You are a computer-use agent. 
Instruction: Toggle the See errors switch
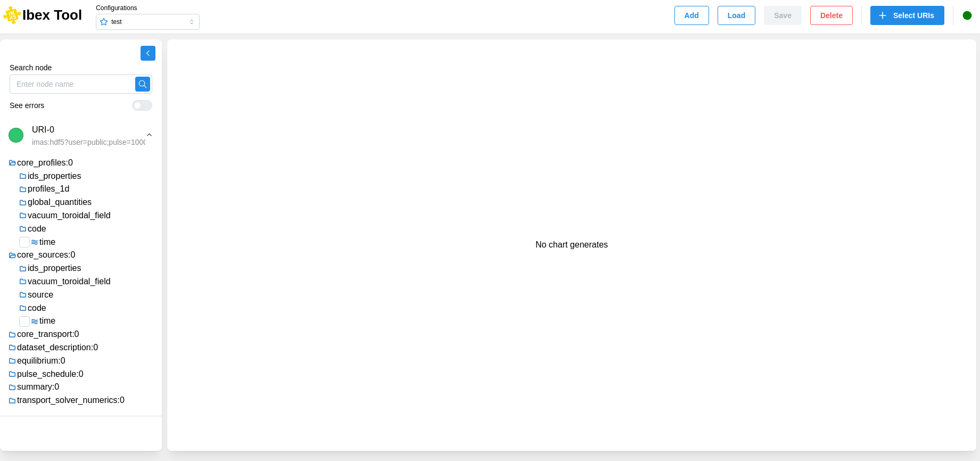pyautogui.click(x=142, y=105)
